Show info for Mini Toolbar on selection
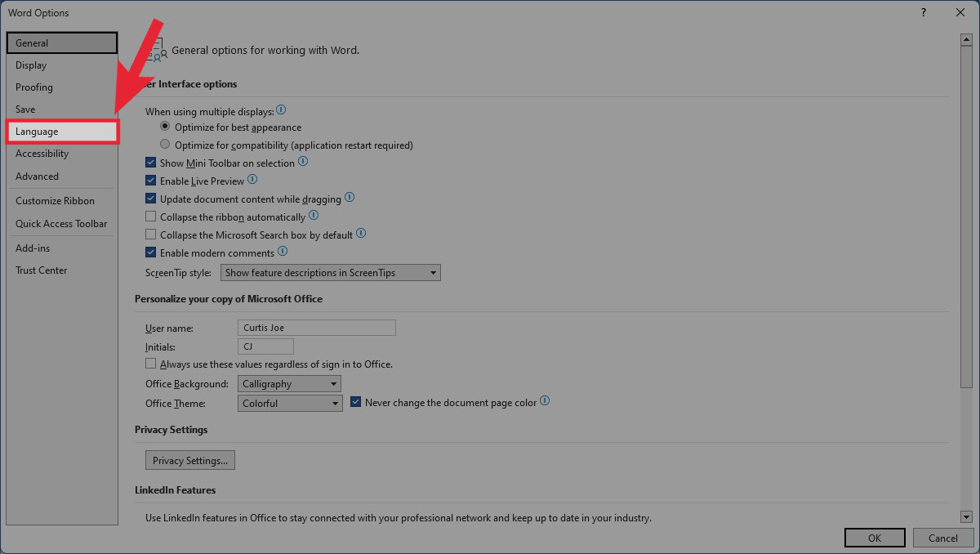 (303, 162)
